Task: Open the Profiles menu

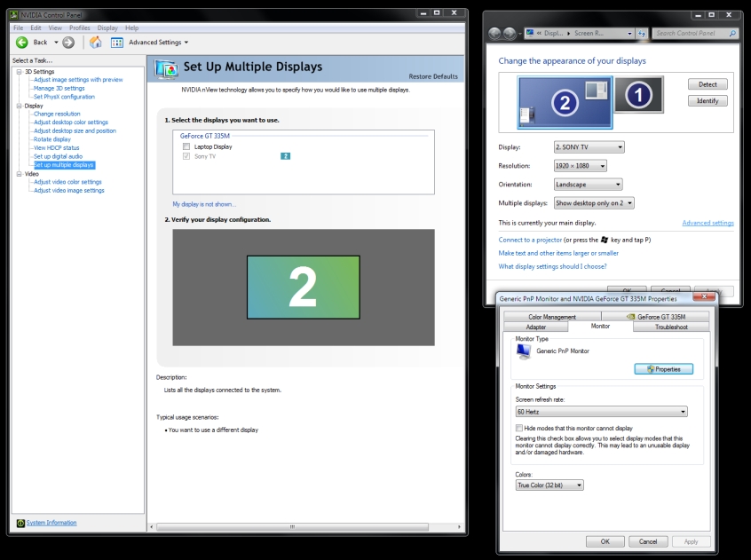Action: point(80,28)
